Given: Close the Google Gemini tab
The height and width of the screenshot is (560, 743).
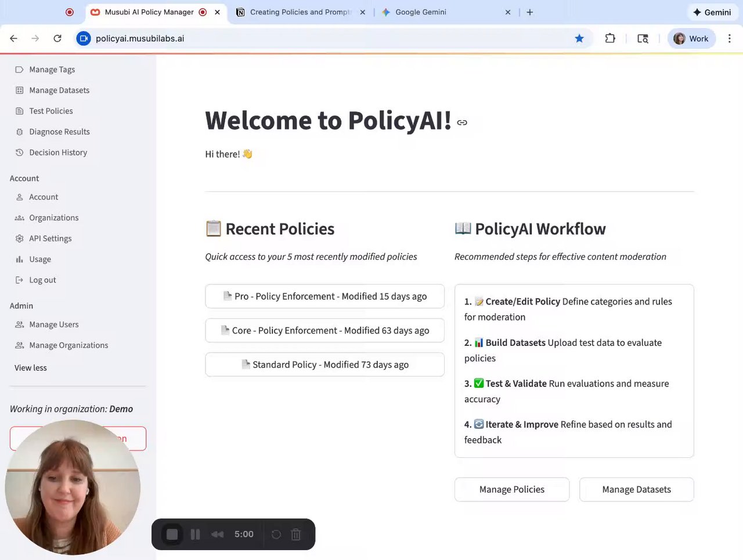Looking at the screenshot, I should [508, 12].
